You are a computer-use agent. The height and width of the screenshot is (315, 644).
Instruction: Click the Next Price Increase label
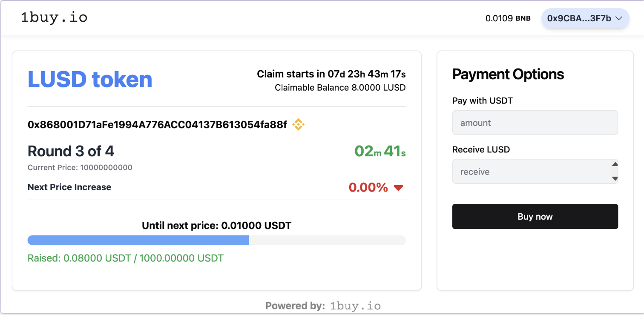pos(69,187)
